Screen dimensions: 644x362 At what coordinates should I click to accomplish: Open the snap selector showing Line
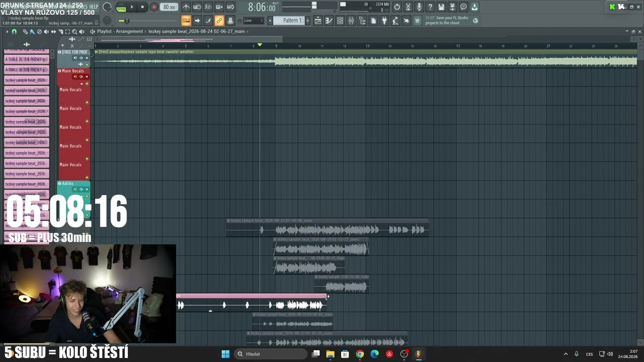[253, 21]
